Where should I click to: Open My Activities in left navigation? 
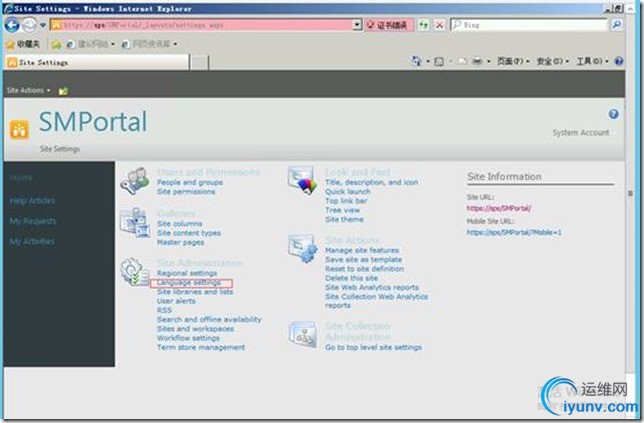[32, 241]
